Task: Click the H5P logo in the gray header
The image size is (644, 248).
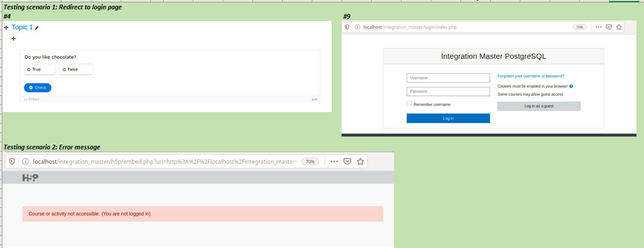Action: pyautogui.click(x=30, y=177)
